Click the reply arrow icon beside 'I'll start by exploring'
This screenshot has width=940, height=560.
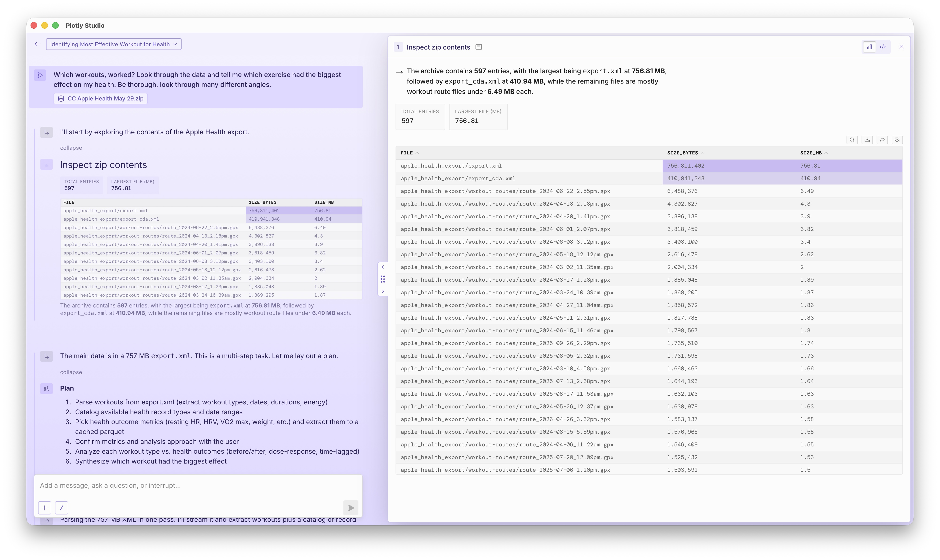(47, 132)
